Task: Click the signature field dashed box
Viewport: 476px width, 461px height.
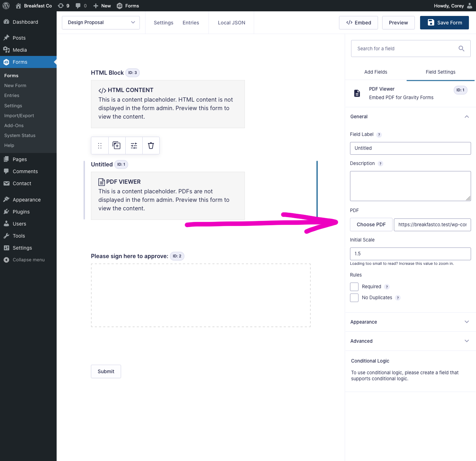Action: [x=201, y=295]
